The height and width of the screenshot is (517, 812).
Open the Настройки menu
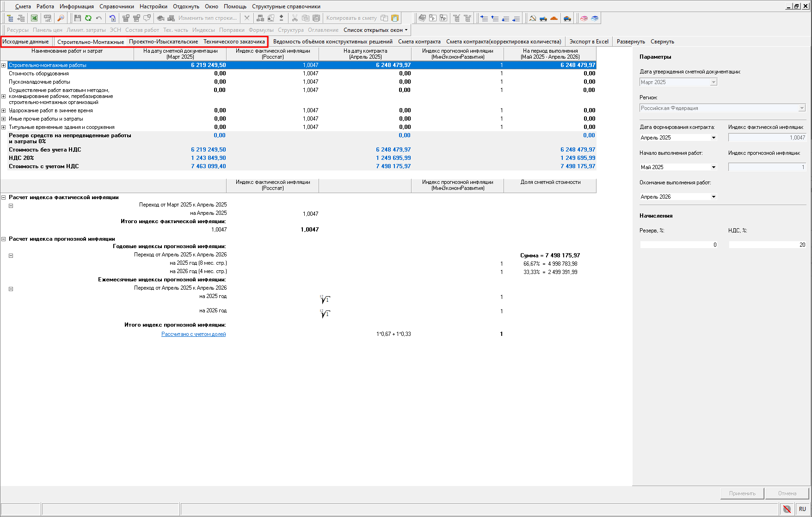154,6
